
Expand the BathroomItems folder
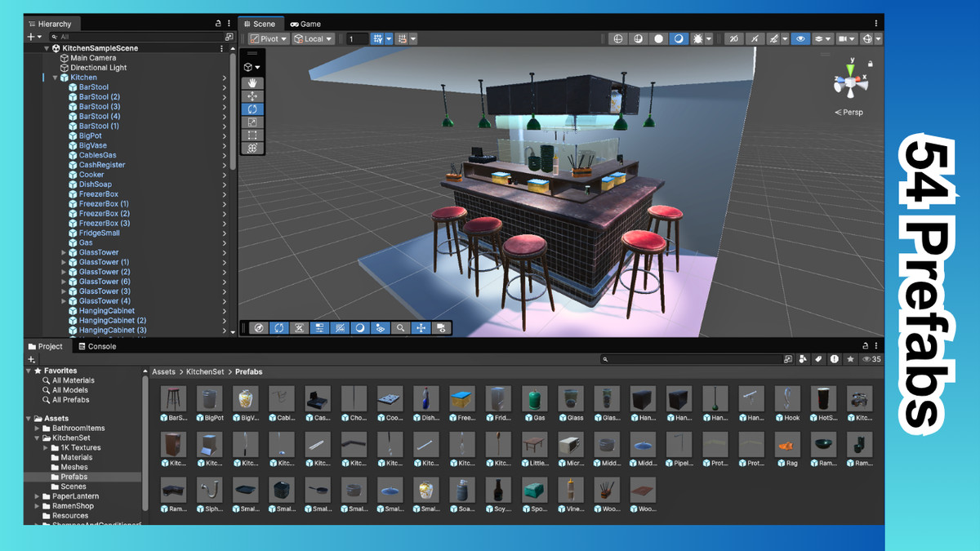(37, 428)
